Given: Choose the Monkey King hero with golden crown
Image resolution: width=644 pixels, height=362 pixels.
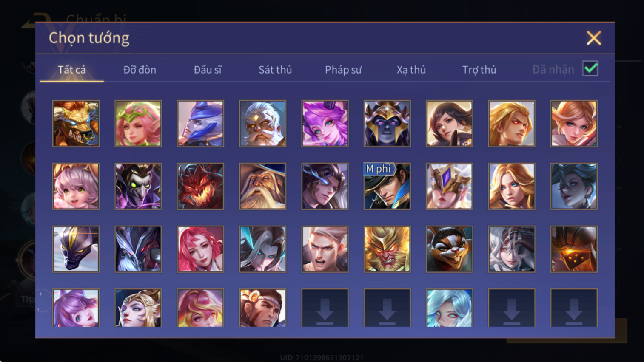Looking at the screenshot, I should pos(387,249).
